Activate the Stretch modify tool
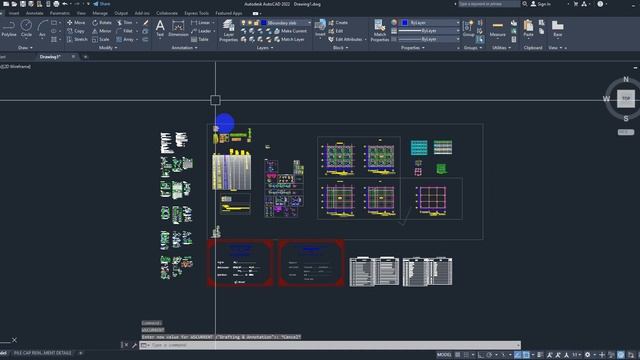 click(x=77, y=40)
